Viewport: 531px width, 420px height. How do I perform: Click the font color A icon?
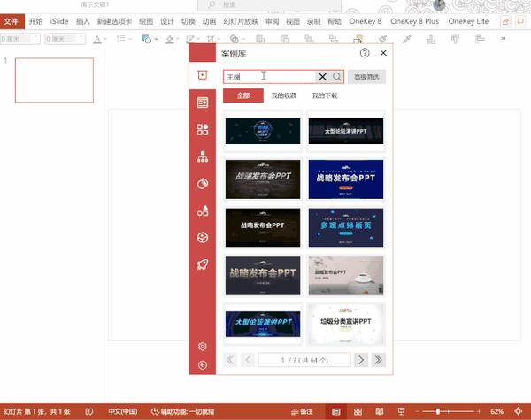click(96, 39)
